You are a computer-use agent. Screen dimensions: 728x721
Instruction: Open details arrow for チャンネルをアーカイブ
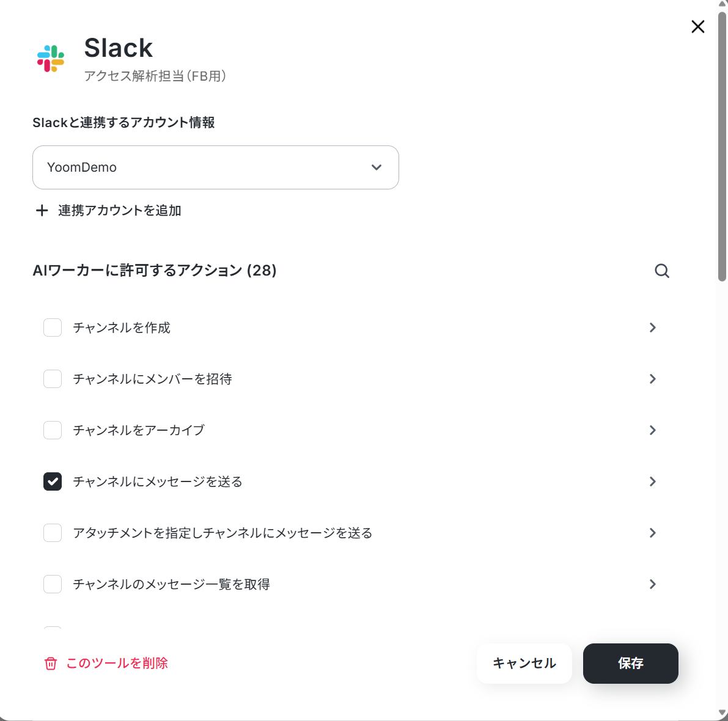point(652,430)
